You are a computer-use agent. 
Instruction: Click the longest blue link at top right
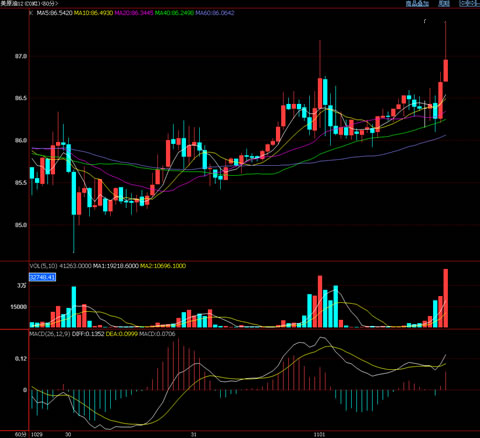pyautogui.click(x=417, y=3)
